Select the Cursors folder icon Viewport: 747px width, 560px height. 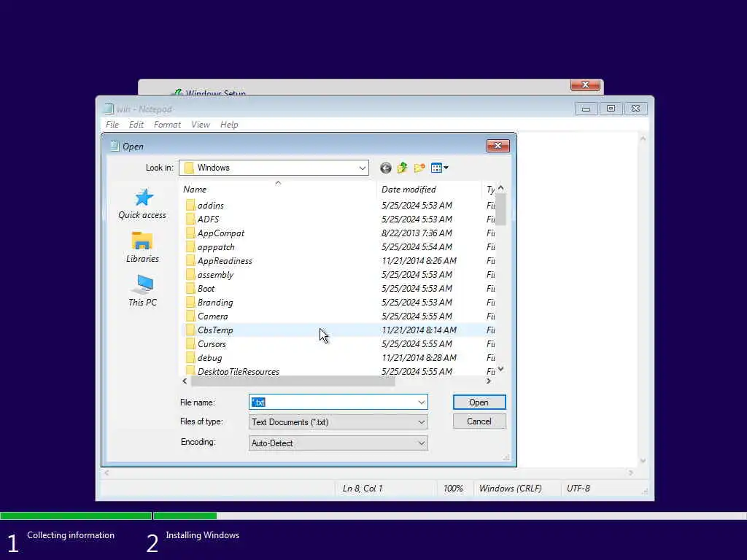(x=190, y=344)
